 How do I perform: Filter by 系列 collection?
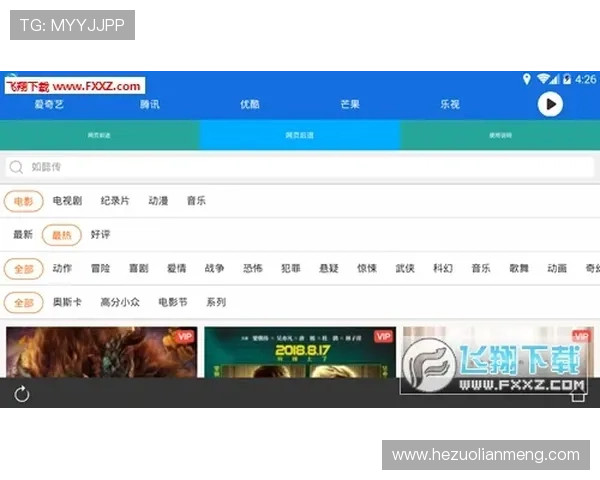(x=216, y=302)
